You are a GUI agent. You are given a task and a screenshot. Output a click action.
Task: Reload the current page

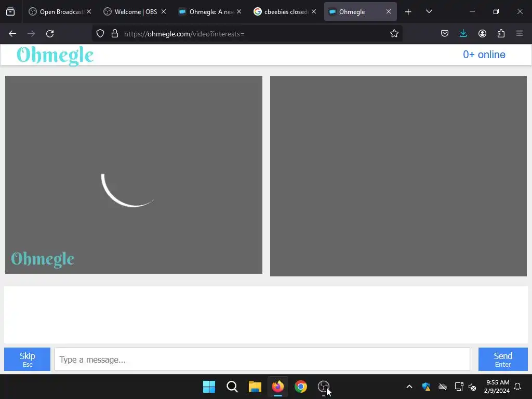coord(50,34)
